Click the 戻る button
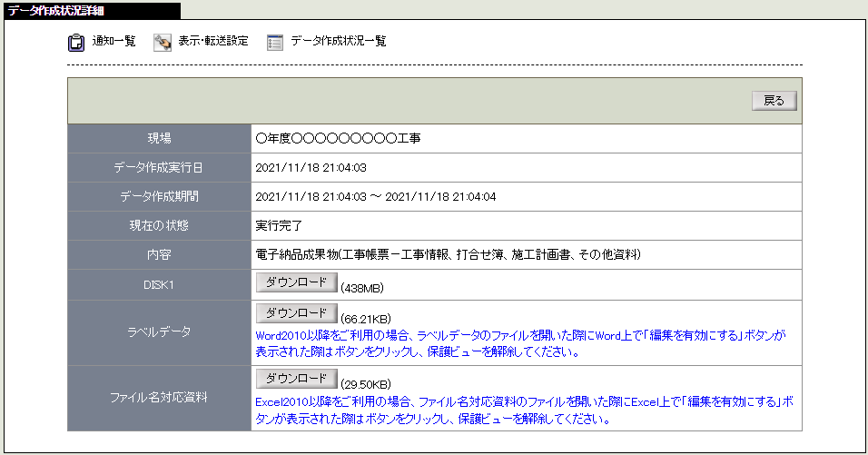Image resolution: width=868 pixels, height=455 pixels. [x=774, y=101]
